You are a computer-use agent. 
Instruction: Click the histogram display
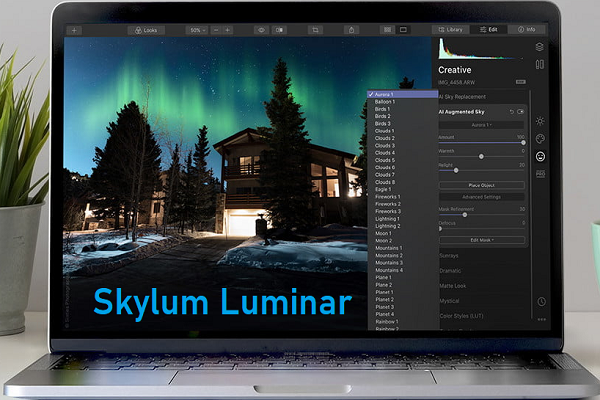(481, 49)
